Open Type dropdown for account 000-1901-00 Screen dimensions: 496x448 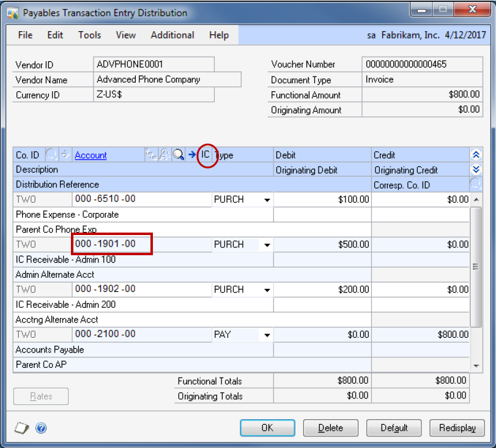click(x=267, y=245)
